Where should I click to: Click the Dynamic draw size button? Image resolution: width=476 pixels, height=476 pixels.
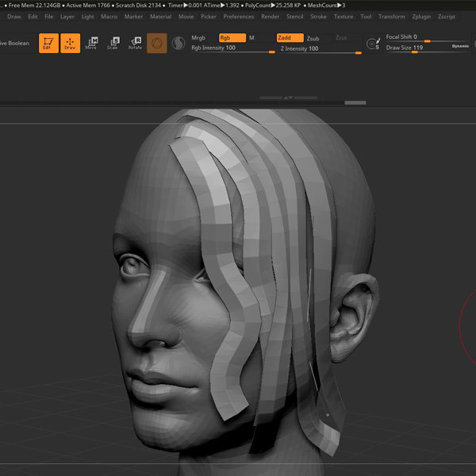coord(460,46)
